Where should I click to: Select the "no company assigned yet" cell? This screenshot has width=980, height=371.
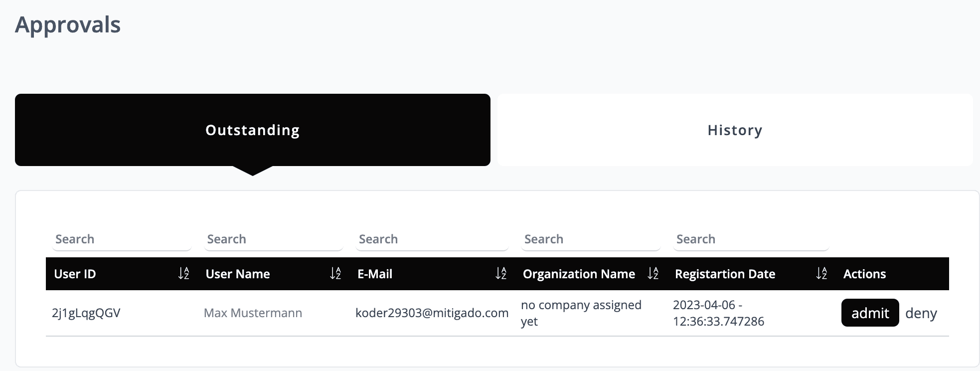click(x=581, y=313)
